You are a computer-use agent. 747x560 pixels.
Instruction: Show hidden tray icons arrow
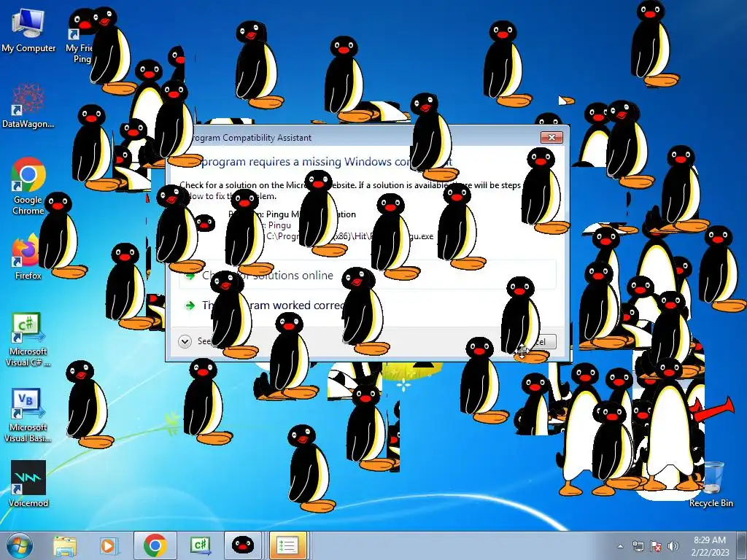(x=620, y=546)
